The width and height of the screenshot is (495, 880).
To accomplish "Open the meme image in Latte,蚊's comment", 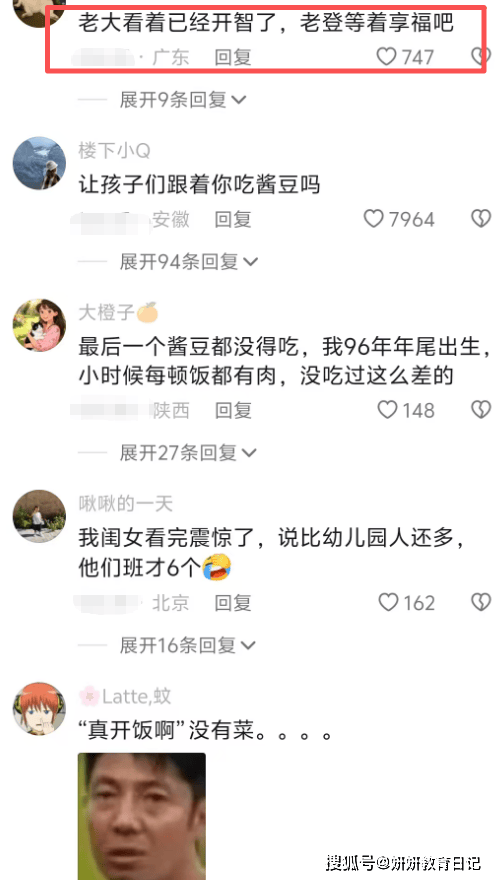I will tap(141, 816).
